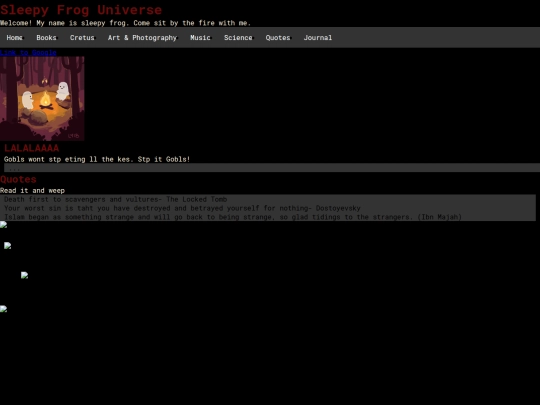
Task: Click the Sleepy Frog Universe title
Action: 81,10
